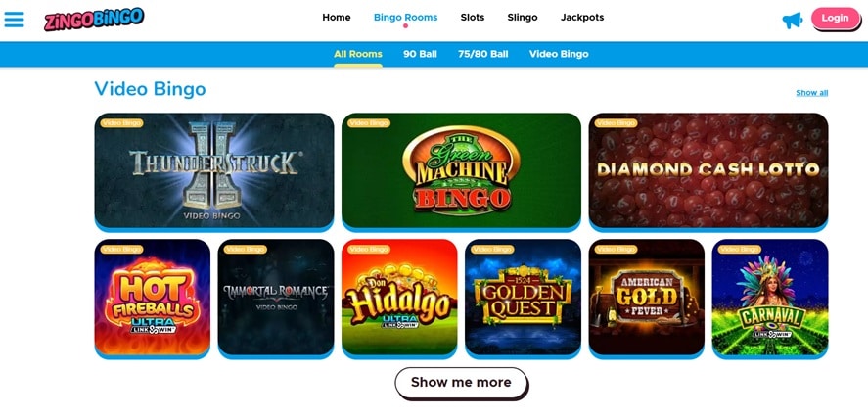Click the pink Login button
The image size is (868, 419).
836,19
